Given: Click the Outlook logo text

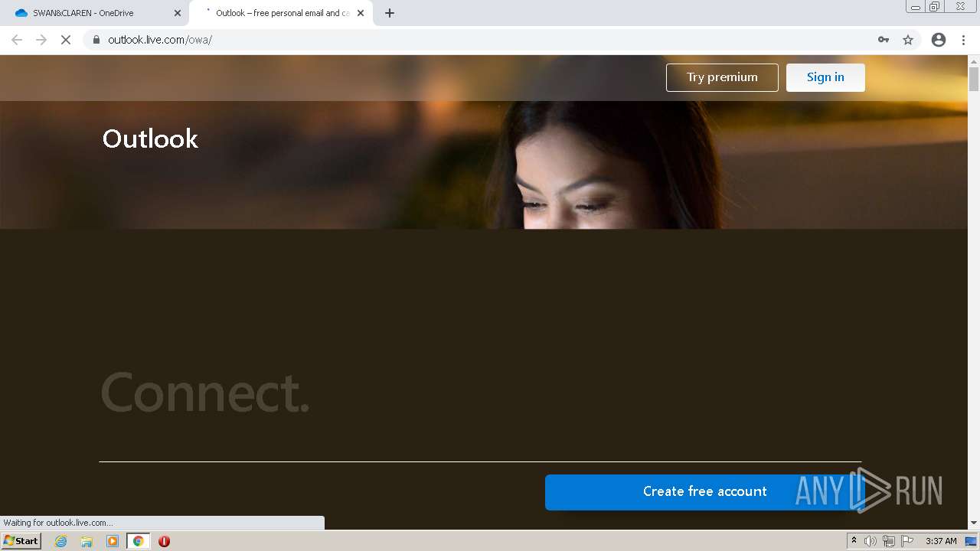Looking at the screenshot, I should 150,139.
